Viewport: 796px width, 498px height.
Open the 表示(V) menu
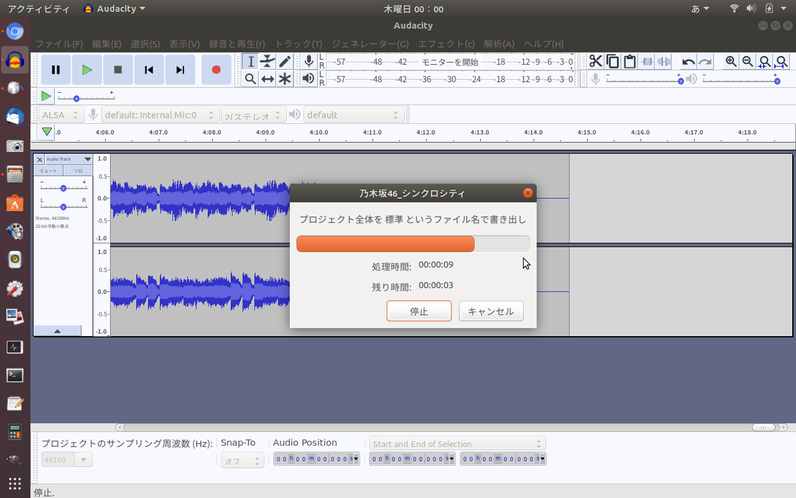tap(184, 44)
